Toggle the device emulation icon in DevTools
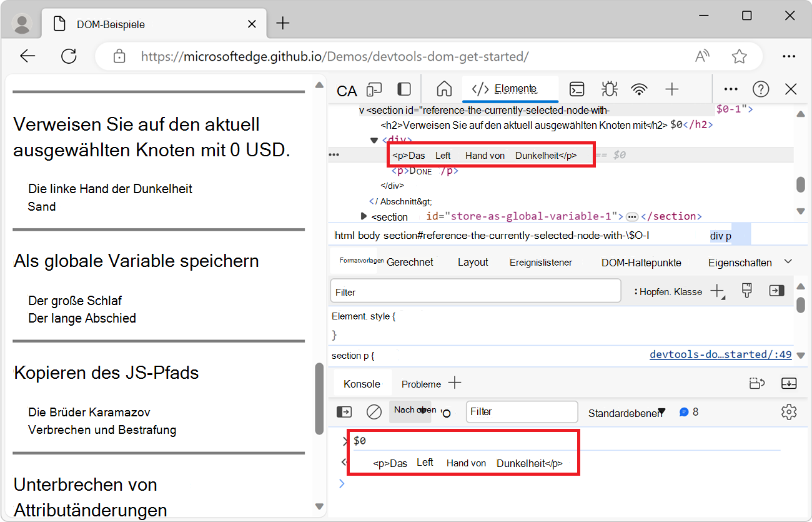Screen dimensions: 812x522 (x=374, y=89)
